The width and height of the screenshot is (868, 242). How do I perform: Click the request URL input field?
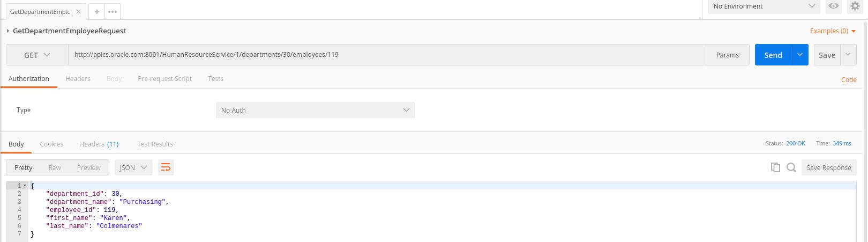[x=386, y=55]
